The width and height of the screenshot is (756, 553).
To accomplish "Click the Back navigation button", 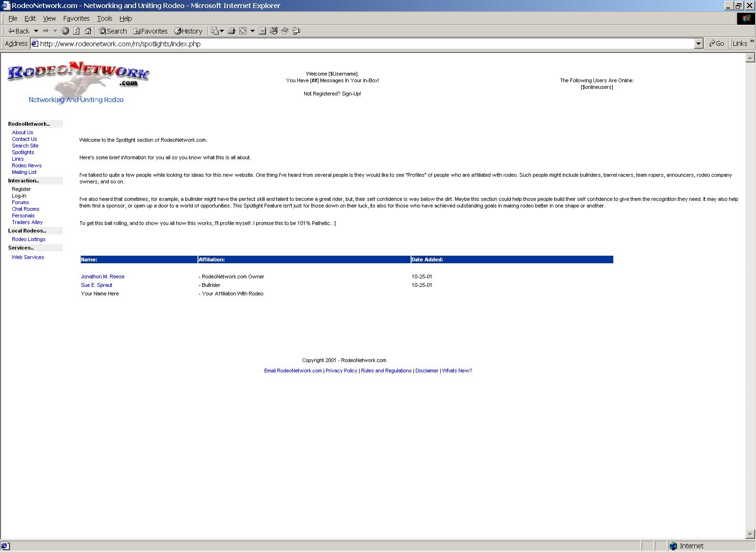I will click(x=19, y=31).
